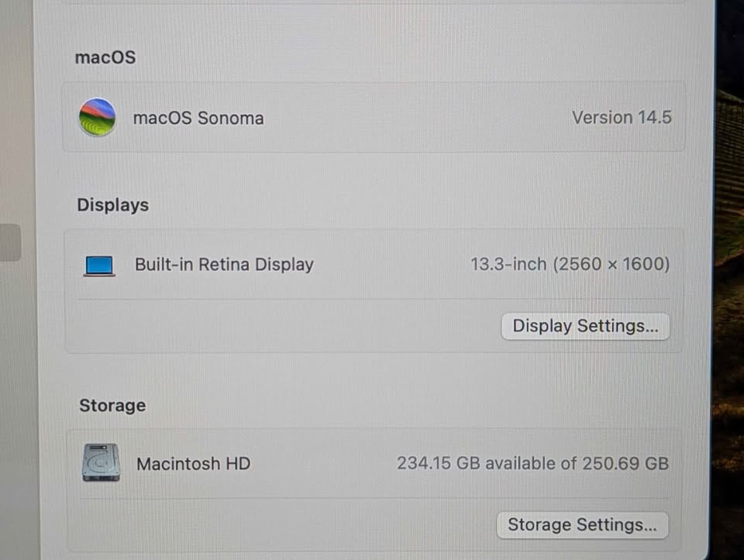Select the macOS Sonoma name text
The height and width of the screenshot is (560, 744).
[x=198, y=119]
